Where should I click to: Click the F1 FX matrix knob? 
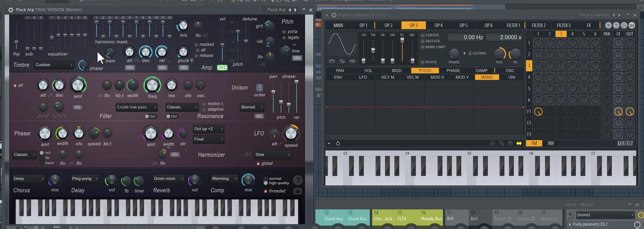click(x=618, y=112)
